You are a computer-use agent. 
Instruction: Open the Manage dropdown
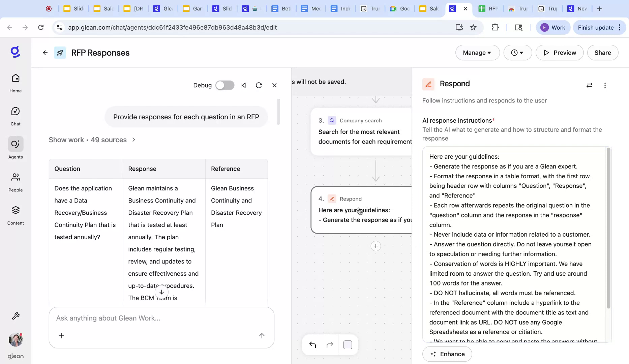tap(477, 53)
